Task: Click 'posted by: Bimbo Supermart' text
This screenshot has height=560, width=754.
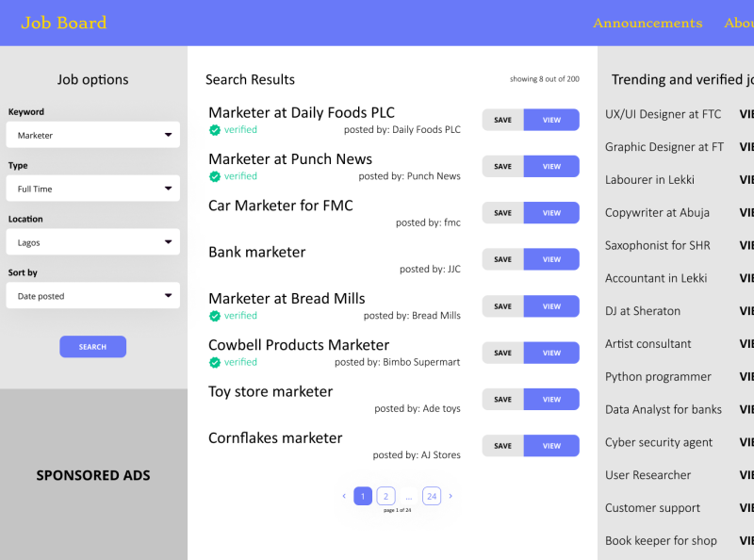Action: click(x=397, y=362)
